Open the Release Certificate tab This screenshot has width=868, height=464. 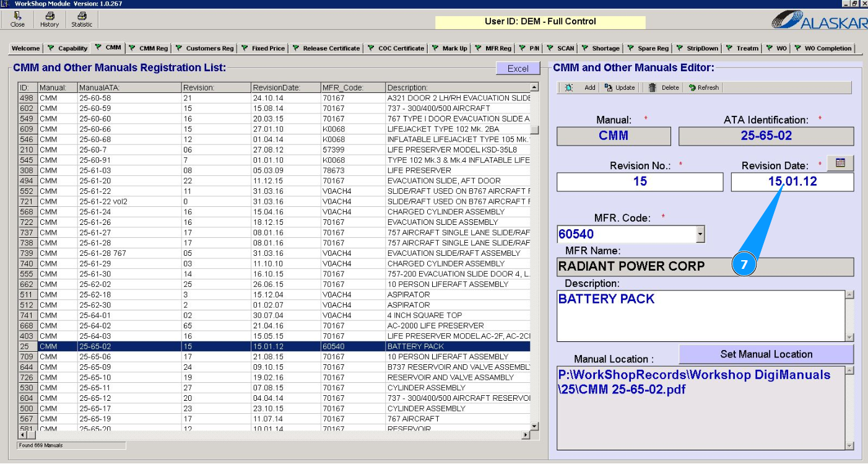(x=326, y=48)
